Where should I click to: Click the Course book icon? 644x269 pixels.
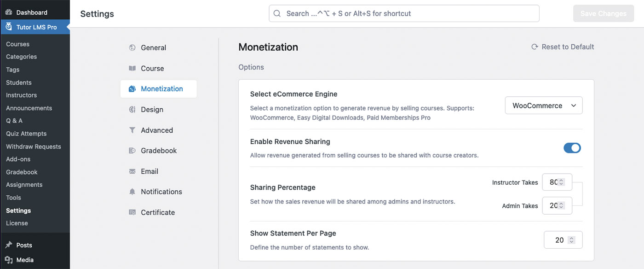[132, 68]
